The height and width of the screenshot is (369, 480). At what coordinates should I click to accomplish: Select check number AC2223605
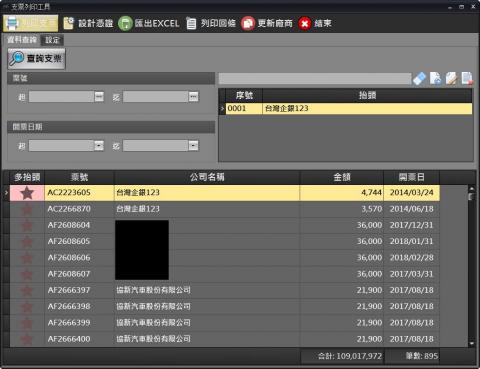[79, 193]
